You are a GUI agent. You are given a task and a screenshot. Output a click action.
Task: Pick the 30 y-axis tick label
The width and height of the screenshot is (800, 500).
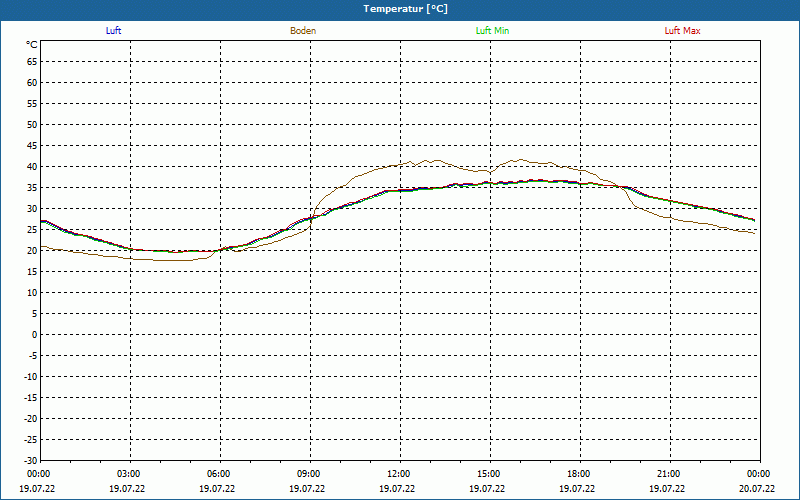click(x=32, y=209)
